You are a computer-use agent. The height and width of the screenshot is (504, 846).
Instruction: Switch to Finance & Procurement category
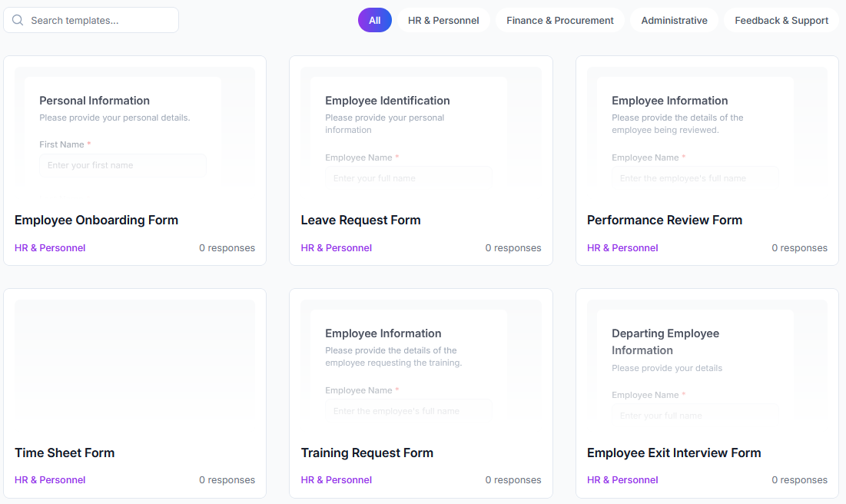click(559, 21)
